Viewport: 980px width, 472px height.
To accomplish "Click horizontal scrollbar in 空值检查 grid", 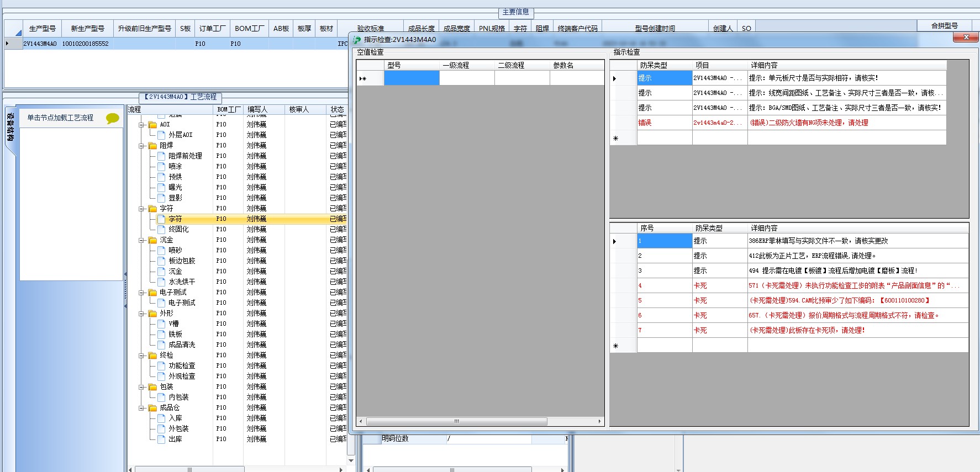I will click(x=456, y=421).
